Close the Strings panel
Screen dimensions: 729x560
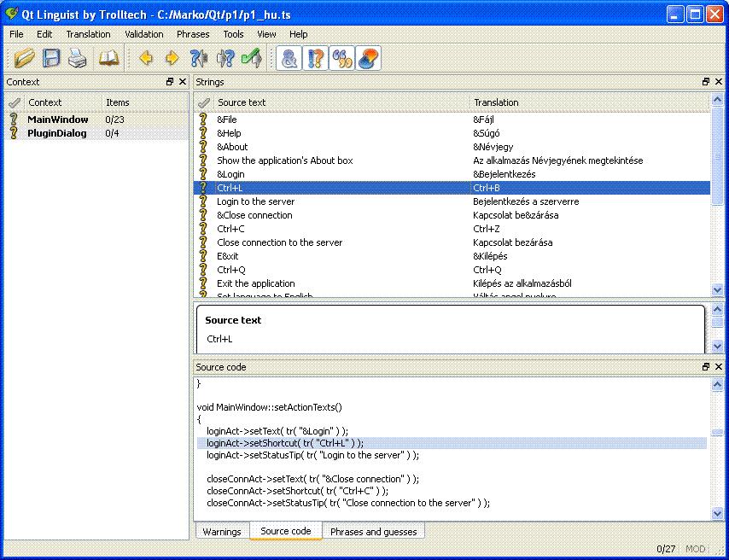coord(719,82)
